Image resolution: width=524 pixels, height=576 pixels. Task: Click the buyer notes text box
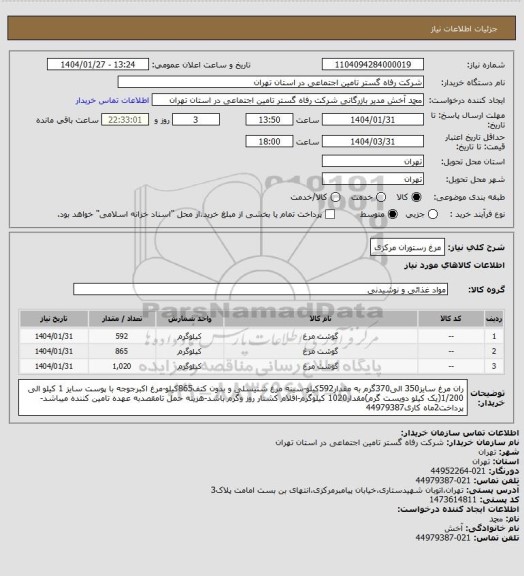tap(243, 398)
